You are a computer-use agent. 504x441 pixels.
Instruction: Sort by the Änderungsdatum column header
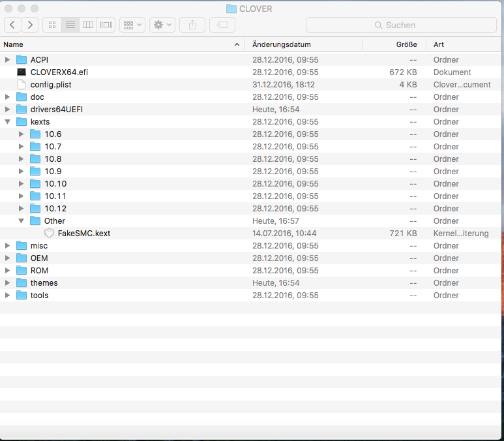(304, 44)
